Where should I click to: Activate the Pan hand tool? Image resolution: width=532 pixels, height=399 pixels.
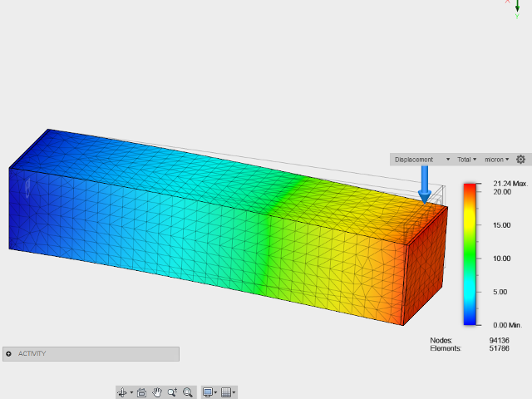point(156,392)
